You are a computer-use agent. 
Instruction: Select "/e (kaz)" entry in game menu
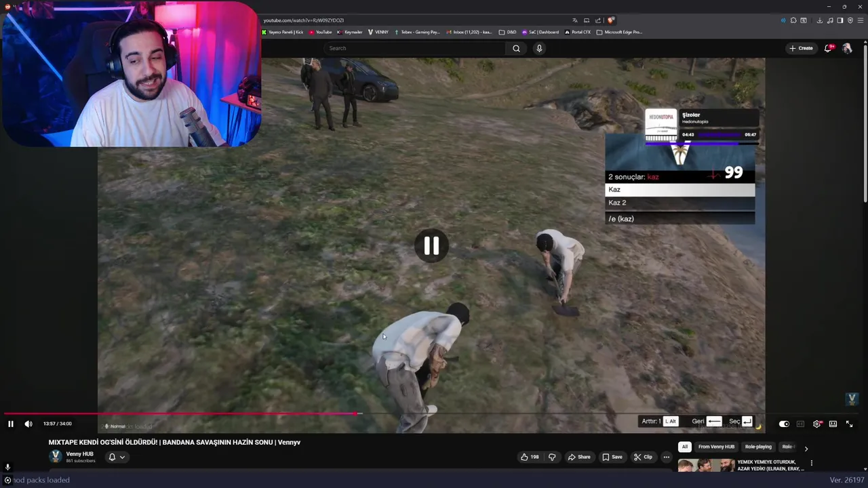tap(679, 218)
